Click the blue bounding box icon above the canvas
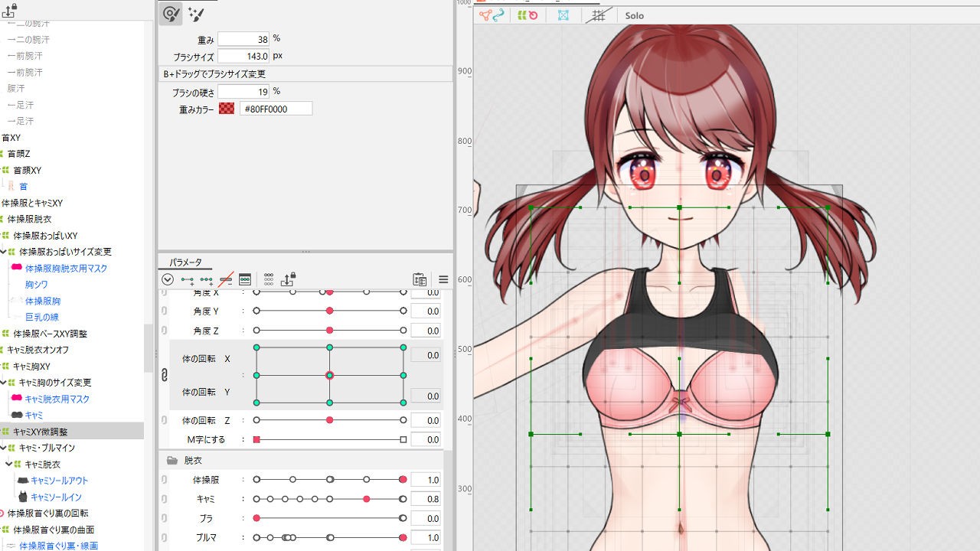Image resolution: width=980 pixels, height=551 pixels. pos(564,15)
